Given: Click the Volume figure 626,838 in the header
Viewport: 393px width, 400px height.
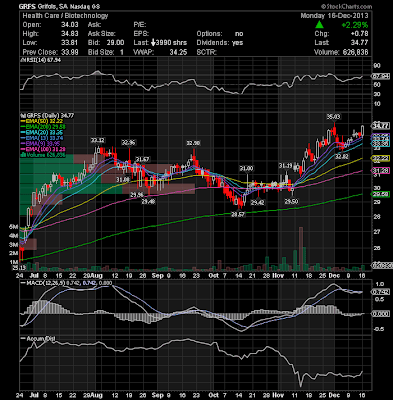Looking at the screenshot, I should 355,52.
